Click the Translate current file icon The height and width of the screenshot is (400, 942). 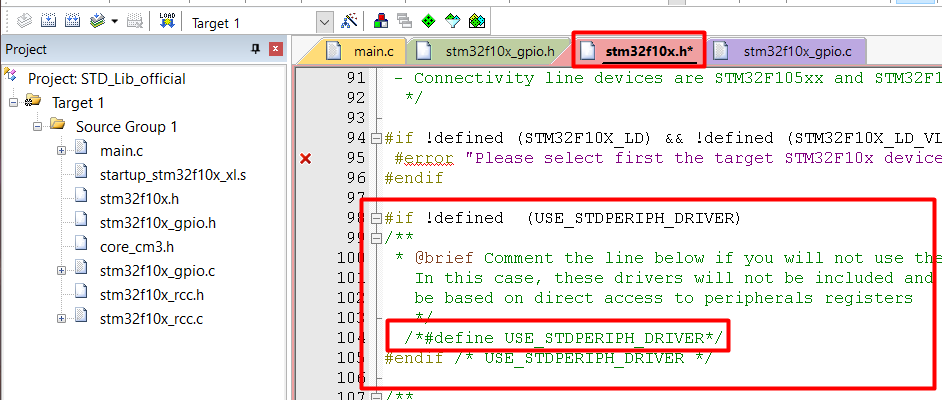pos(23,22)
